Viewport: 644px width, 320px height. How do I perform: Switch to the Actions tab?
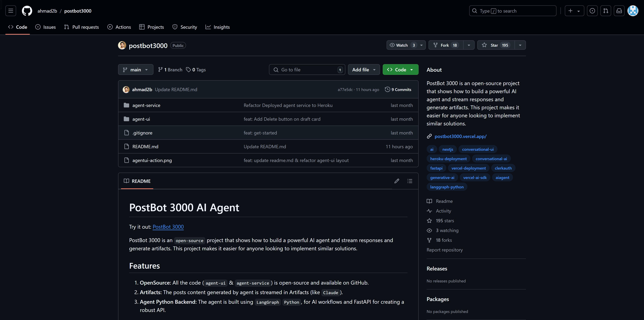(x=119, y=27)
